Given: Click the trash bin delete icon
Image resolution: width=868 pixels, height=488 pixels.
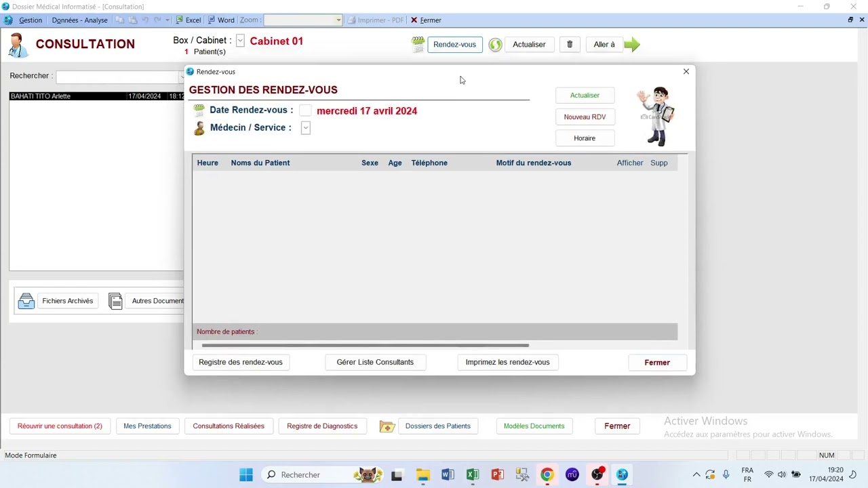Looking at the screenshot, I should (570, 45).
